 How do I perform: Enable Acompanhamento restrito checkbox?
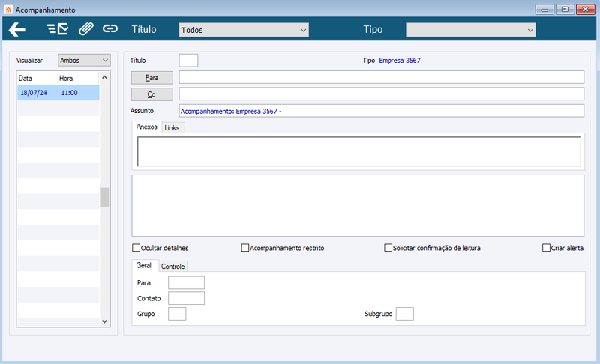point(245,248)
